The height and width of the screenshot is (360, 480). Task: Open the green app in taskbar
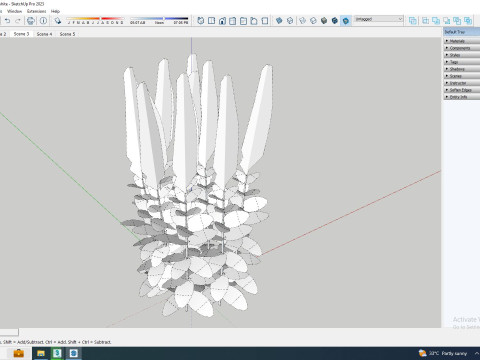[x=57, y=353]
